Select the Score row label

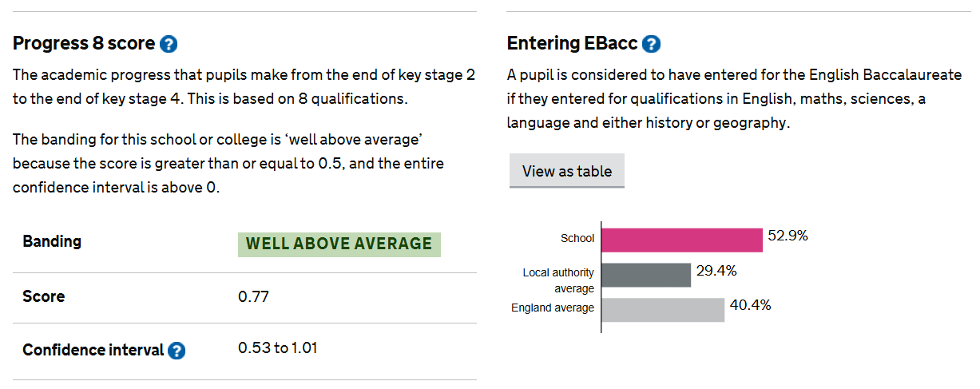point(44,296)
